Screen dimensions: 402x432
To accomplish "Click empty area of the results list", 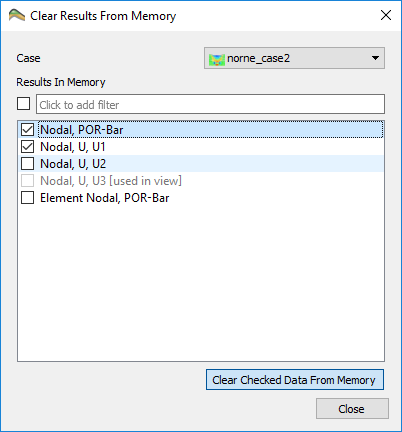I will 201,283.
